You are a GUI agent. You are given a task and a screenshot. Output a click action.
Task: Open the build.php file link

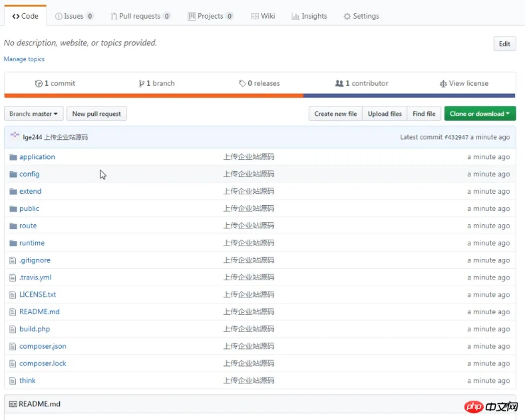(x=35, y=329)
